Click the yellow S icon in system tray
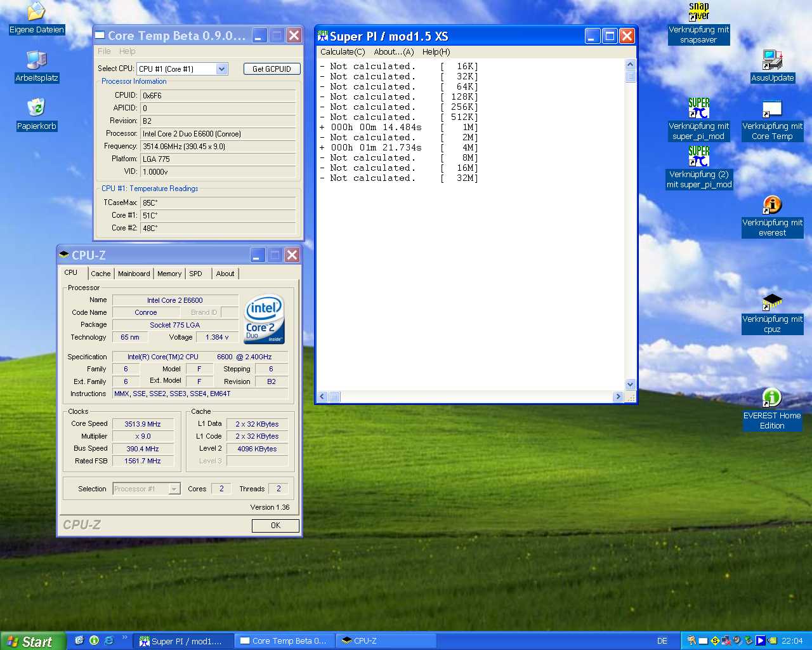The height and width of the screenshot is (650, 812). 715,640
